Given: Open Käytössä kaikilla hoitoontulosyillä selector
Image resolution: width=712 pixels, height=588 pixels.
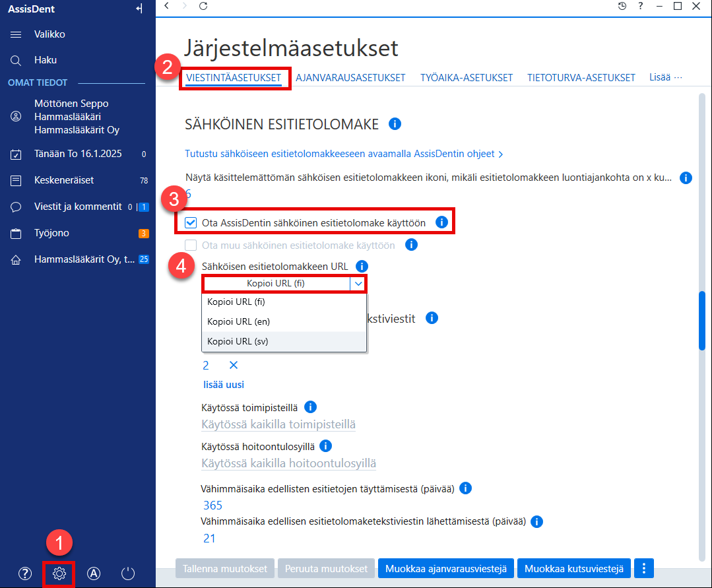Looking at the screenshot, I should pos(289,463).
